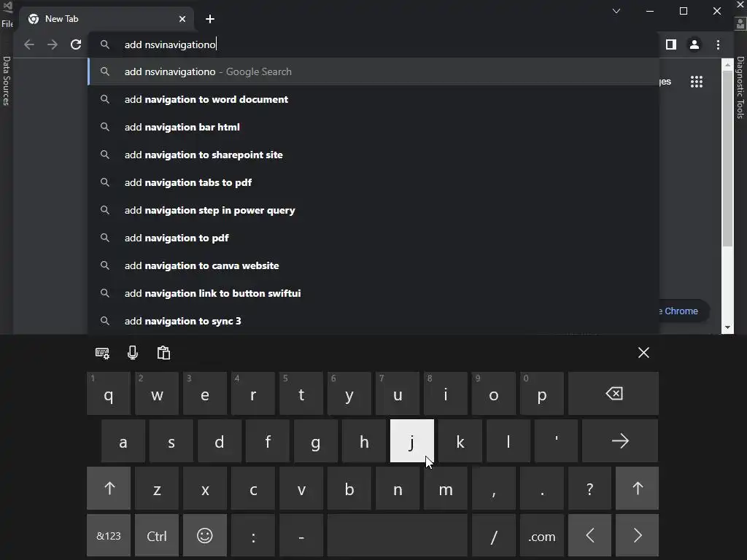Tap the m key
The width and height of the screenshot is (747, 560).
tap(446, 489)
